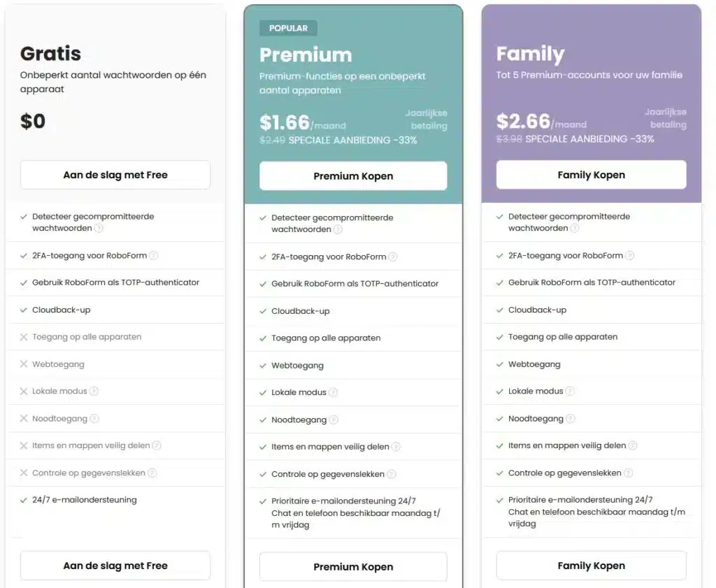
Task: Click the top Aan de slag met Free button
Action: 115,175
